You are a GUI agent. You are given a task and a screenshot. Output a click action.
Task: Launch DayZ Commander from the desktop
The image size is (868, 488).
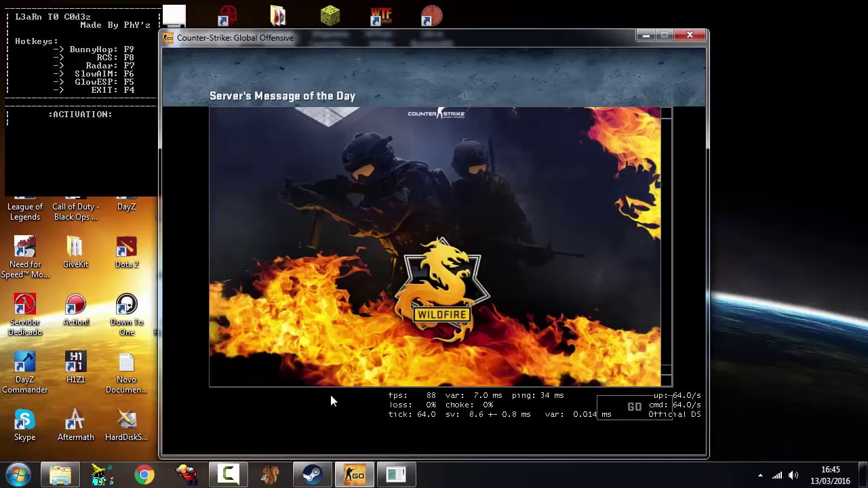[25, 372]
